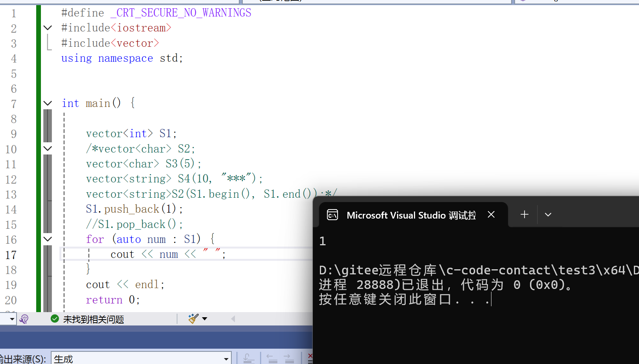This screenshot has height=364, width=639.
Task: Click 'vector<int> S1;' declaration
Action: [131, 134]
